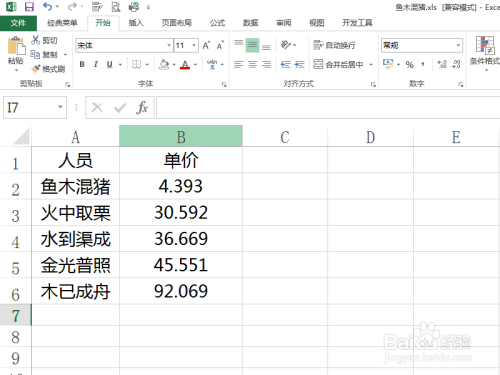Image resolution: width=500 pixels, height=375 pixels.
Task: Click the fill color paint bucket
Action: pyautogui.click(x=164, y=64)
